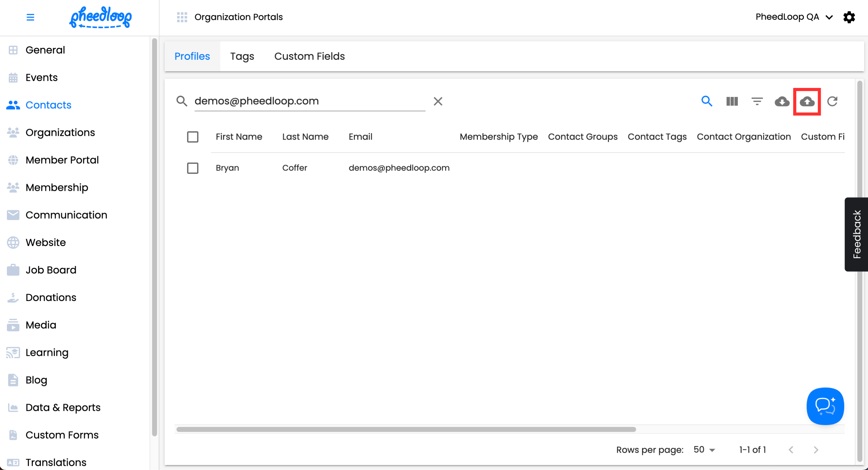Toggle the select-all header checkbox
868x470 pixels.
192,137
